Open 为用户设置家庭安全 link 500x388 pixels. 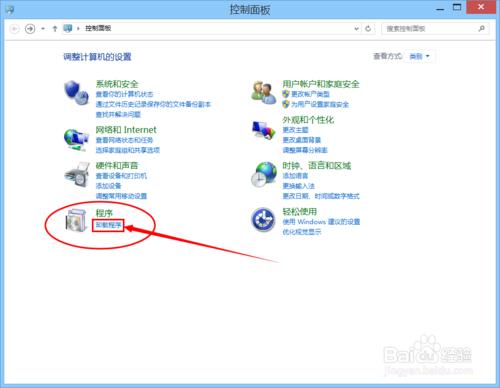click(x=320, y=104)
